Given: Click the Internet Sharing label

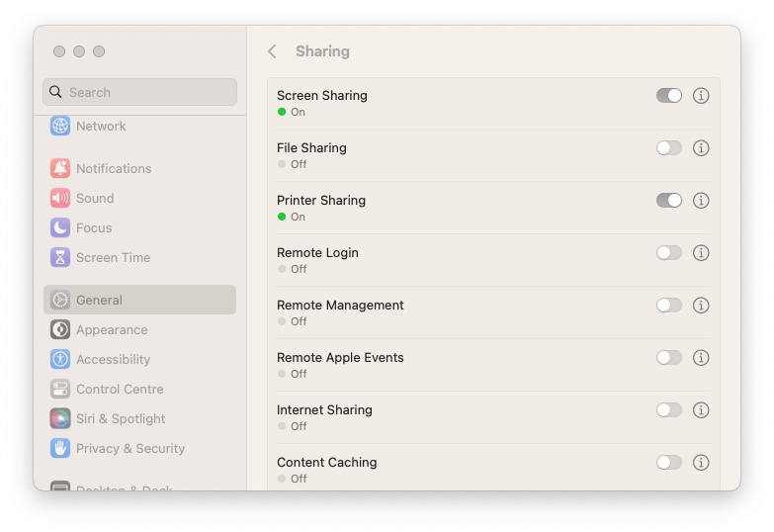Looking at the screenshot, I should (324, 409).
